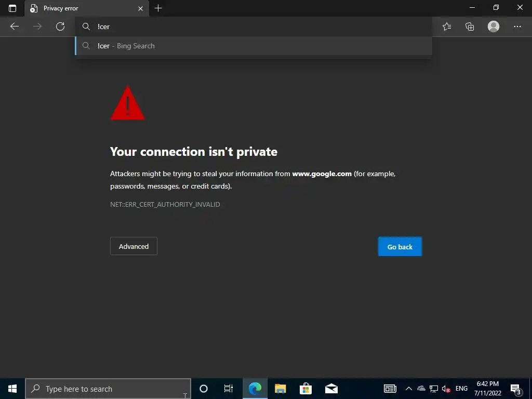532x399 pixels.
Task: Click Microsoft Edge icon on taskbar
Action: click(255, 389)
